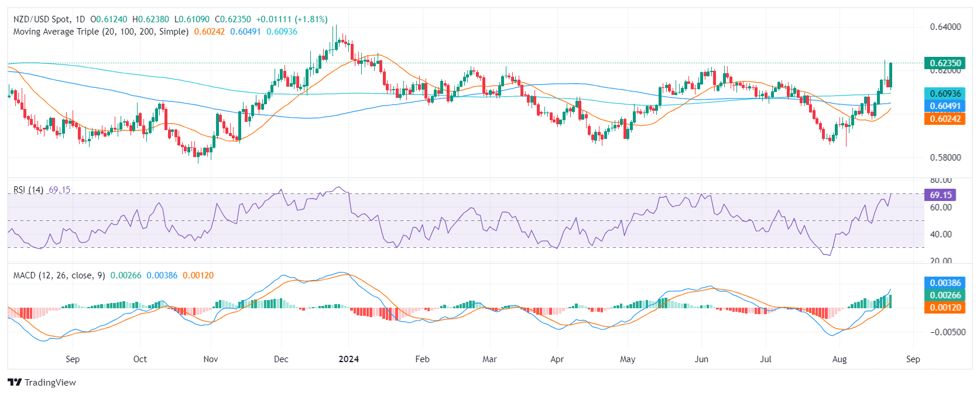Click the blue 0.60491 moving average axis tag
The image size is (980, 395).
(x=945, y=106)
